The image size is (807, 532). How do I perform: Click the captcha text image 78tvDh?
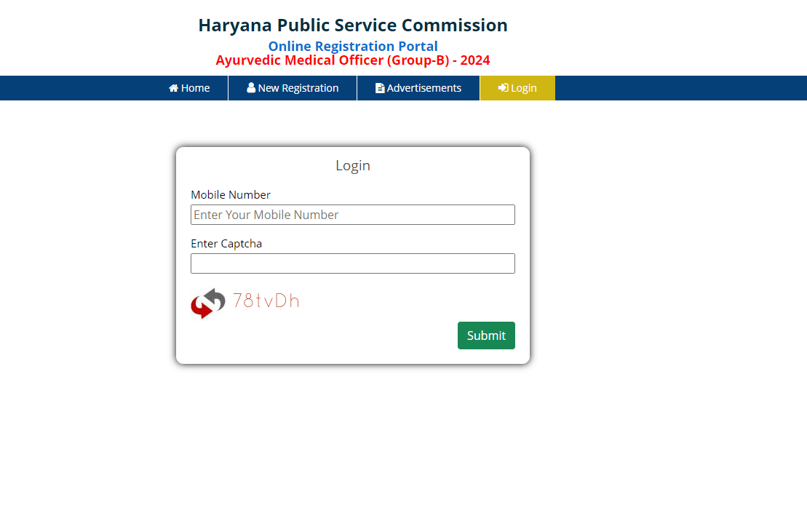(266, 301)
